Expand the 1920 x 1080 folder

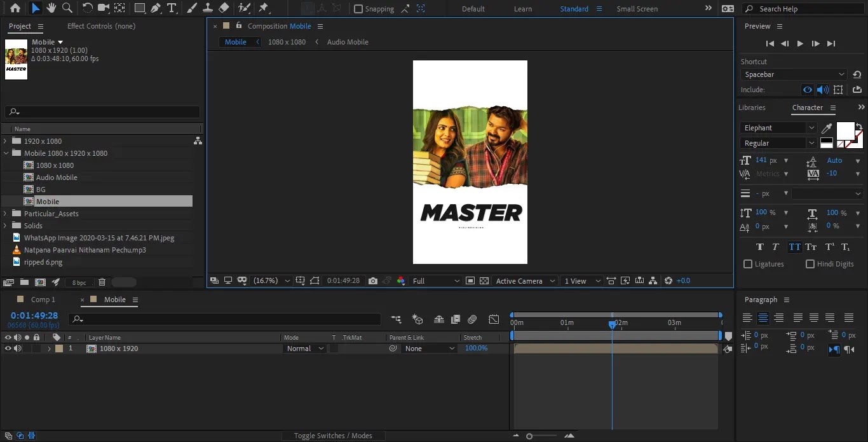coord(6,141)
